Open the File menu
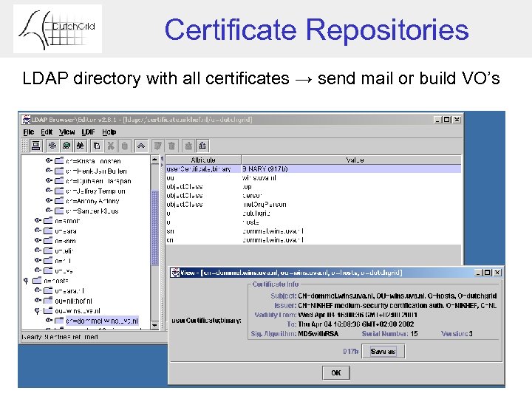The height and width of the screenshot is (399, 532). 29,132
